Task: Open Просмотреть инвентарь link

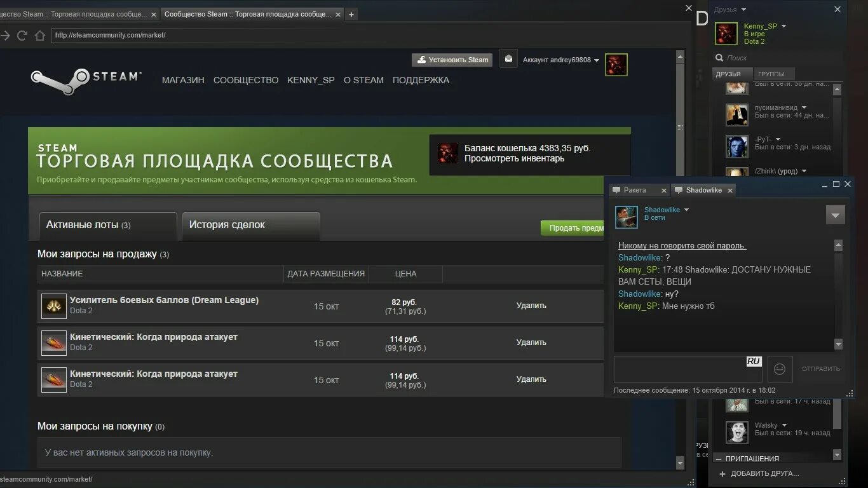Action: [514, 159]
